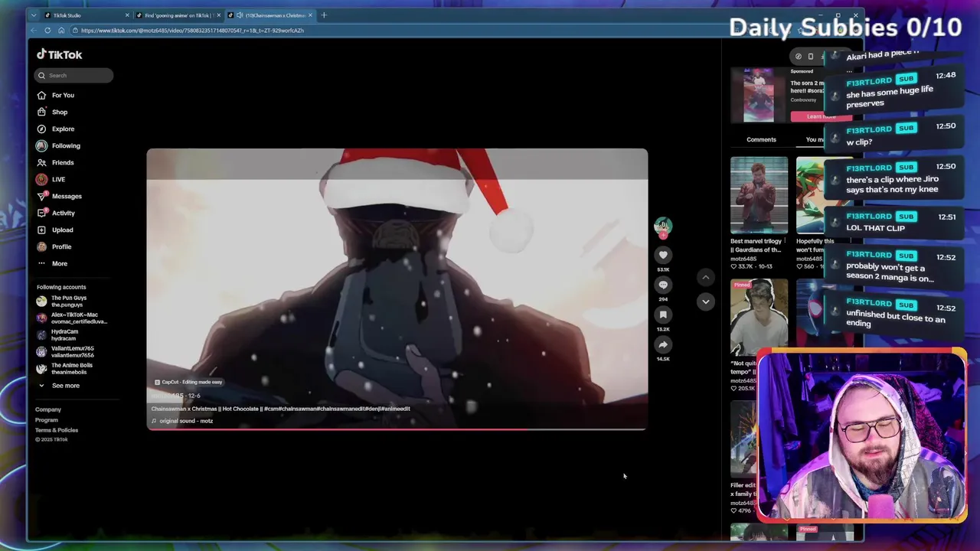Viewport: 980px width, 551px height.
Task: Open Terms & Policies footer link
Action: [57, 430]
